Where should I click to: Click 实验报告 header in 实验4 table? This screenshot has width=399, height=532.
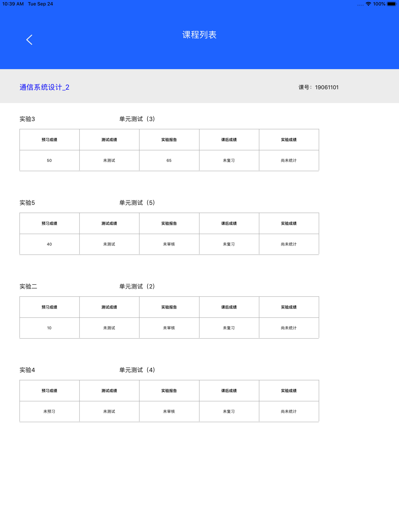pos(169,391)
